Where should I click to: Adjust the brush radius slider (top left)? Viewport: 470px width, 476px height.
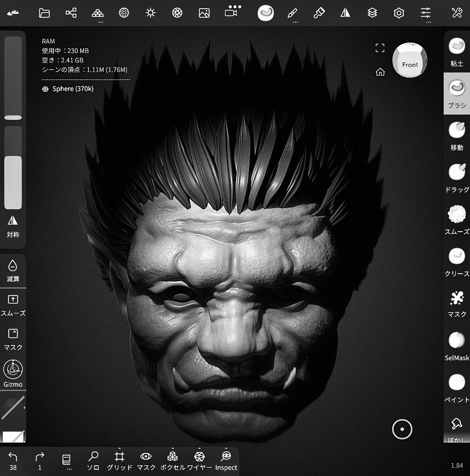pyautogui.click(x=13, y=78)
